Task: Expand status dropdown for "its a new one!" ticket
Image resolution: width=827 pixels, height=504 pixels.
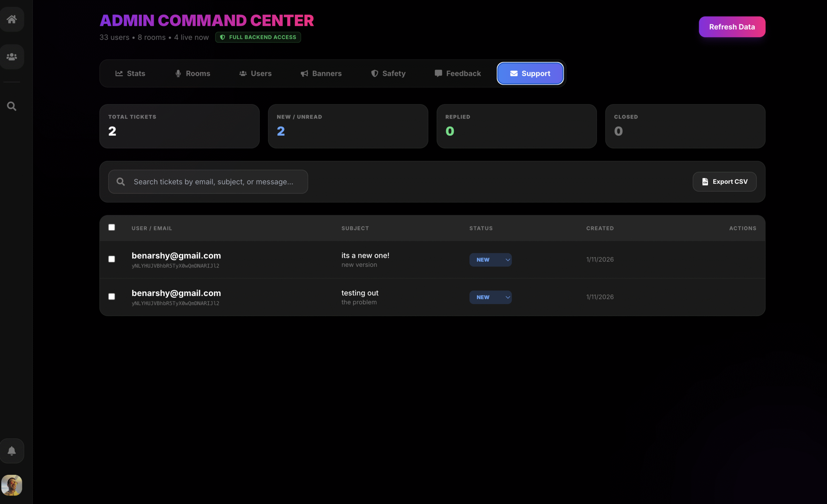Action: (x=490, y=260)
